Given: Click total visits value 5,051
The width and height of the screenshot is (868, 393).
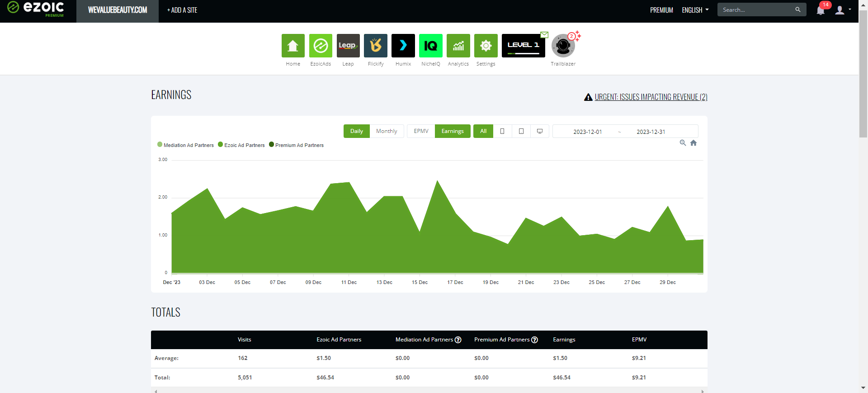Looking at the screenshot, I should tap(245, 378).
